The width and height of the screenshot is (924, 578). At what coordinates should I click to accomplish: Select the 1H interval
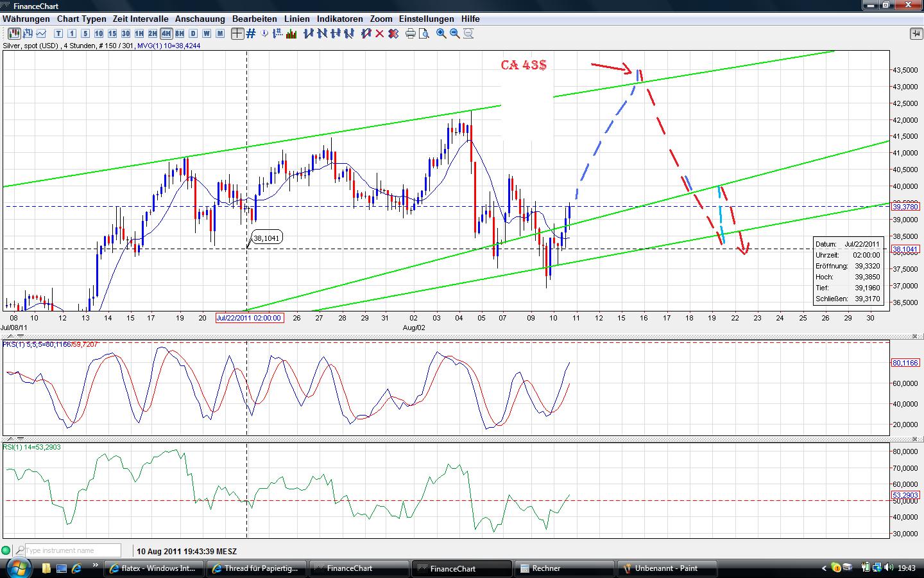pyautogui.click(x=139, y=33)
